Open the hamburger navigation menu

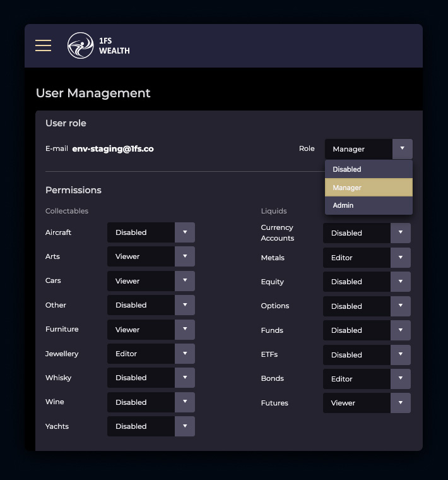click(43, 45)
